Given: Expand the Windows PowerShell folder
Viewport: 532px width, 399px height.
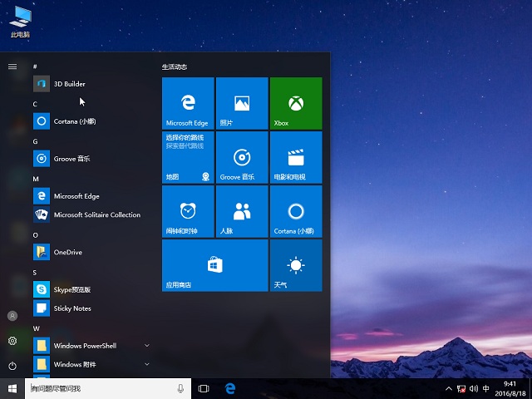Looking at the screenshot, I should [x=147, y=345].
